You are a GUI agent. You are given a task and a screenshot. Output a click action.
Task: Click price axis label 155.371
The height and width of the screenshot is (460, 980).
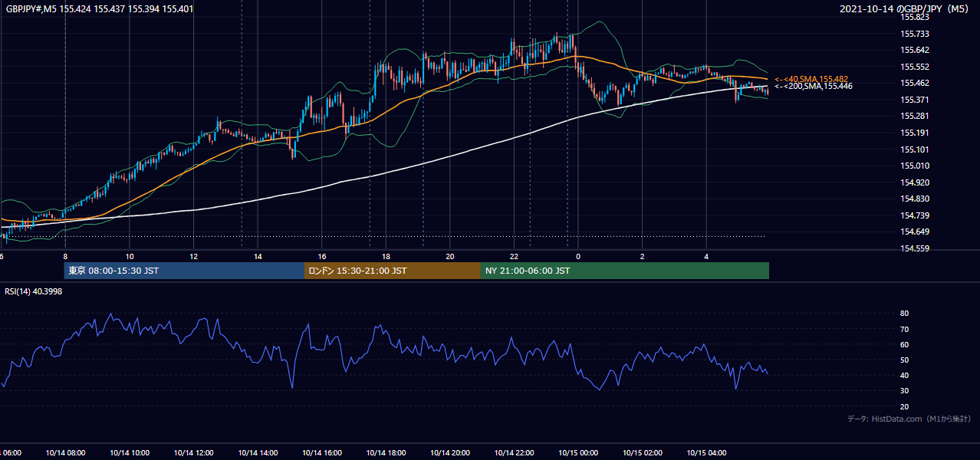[x=914, y=100]
